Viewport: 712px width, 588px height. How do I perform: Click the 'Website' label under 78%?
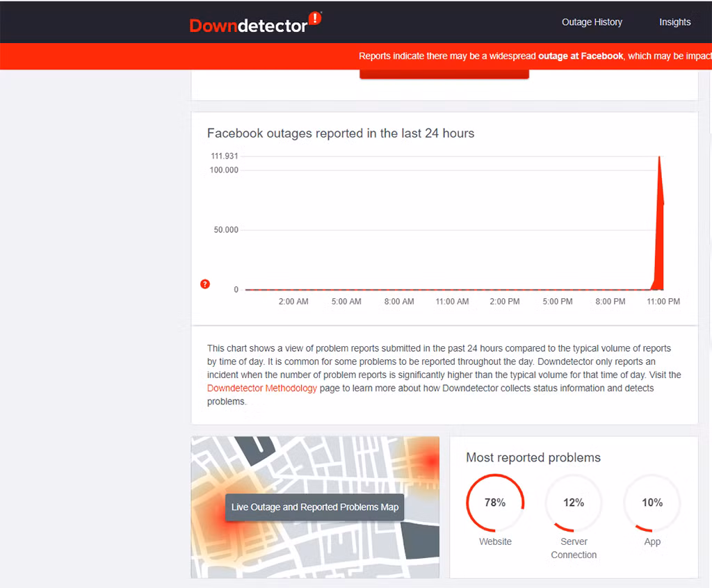pyautogui.click(x=495, y=541)
